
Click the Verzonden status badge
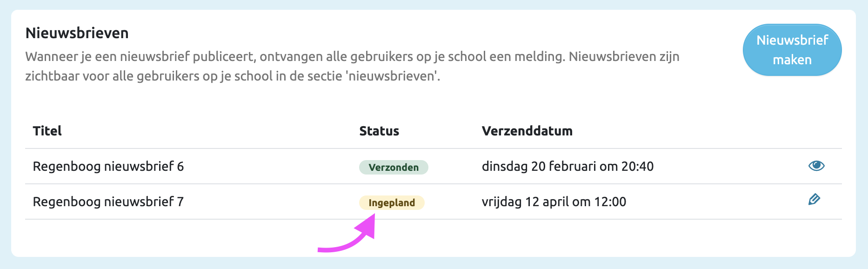pyautogui.click(x=393, y=168)
